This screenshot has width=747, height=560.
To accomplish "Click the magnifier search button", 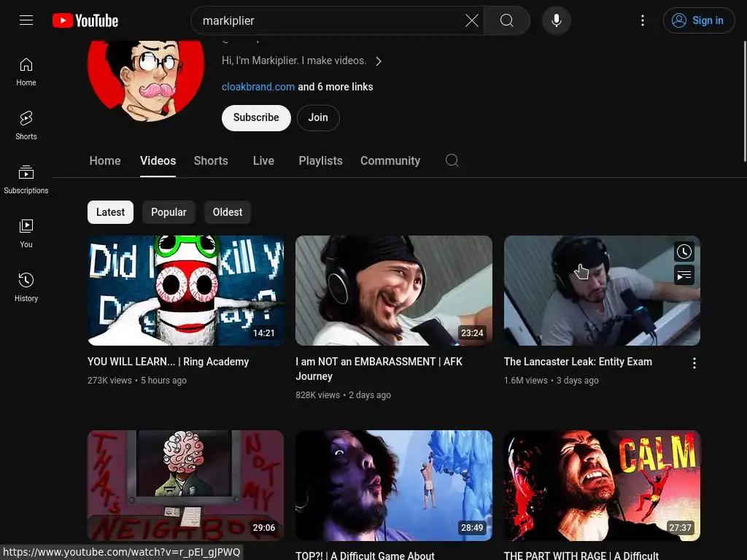I will [507, 20].
